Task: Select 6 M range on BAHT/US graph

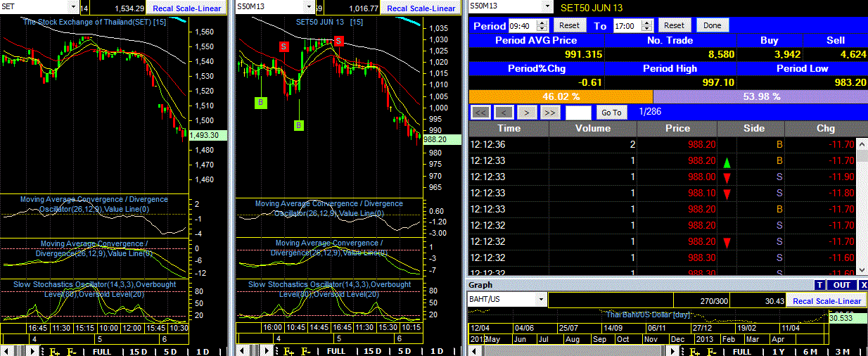Action: (810, 351)
